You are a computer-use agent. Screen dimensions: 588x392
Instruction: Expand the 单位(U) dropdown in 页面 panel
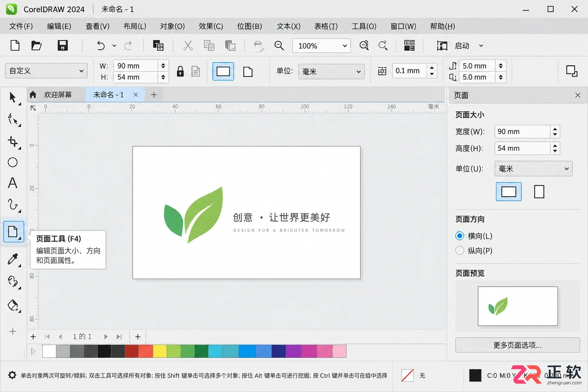pos(534,169)
